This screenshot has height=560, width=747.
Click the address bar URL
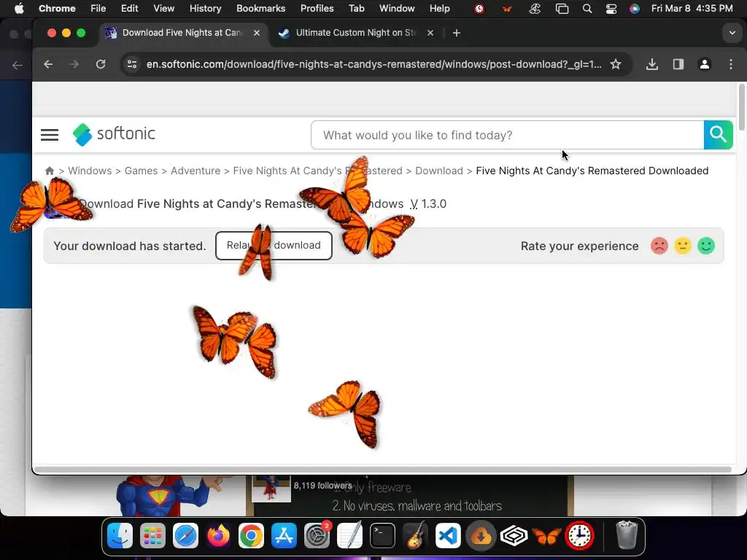coord(373,64)
